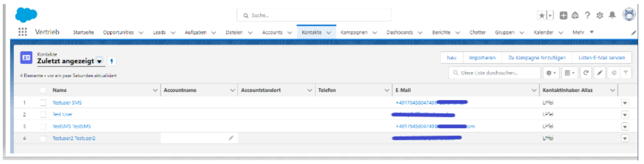This screenshot has width=644, height=164.
Task: Open the App Launcher grid icon
Action: pyautogui.click(x=23, y=32)
